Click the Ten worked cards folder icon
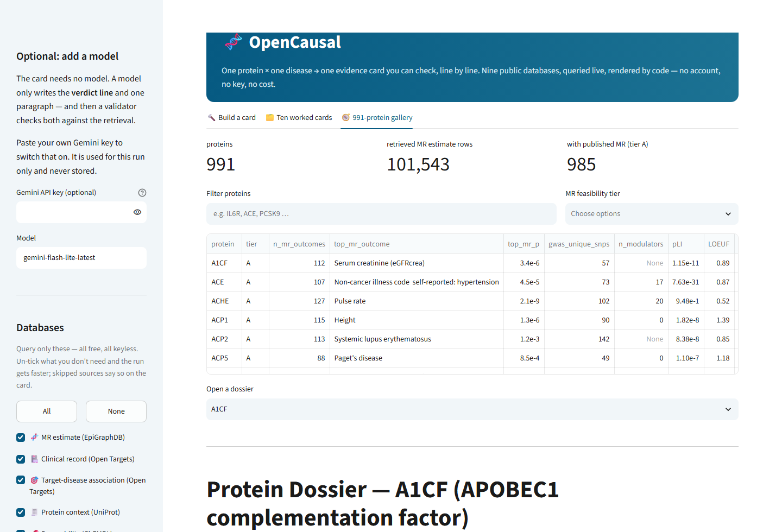The image size is (782, 532). [x=269, y=117]
